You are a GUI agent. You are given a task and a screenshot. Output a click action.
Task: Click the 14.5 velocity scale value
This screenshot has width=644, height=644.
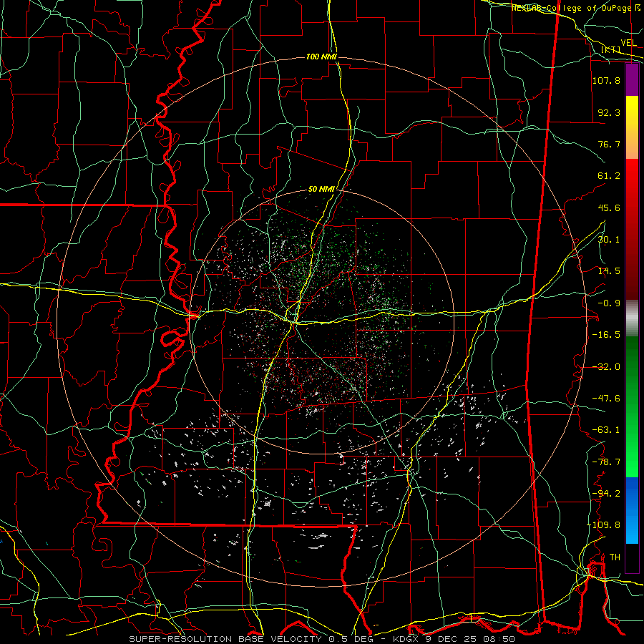609,271
